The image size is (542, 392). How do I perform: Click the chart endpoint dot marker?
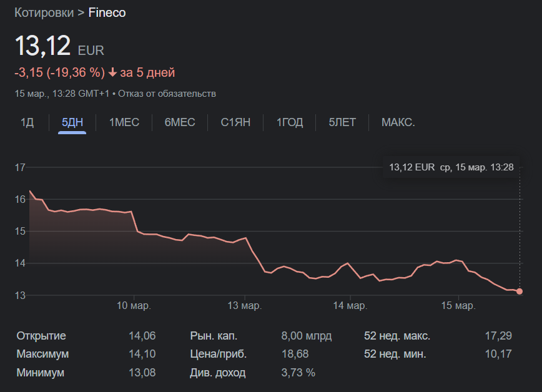click(x=520, y=292)
